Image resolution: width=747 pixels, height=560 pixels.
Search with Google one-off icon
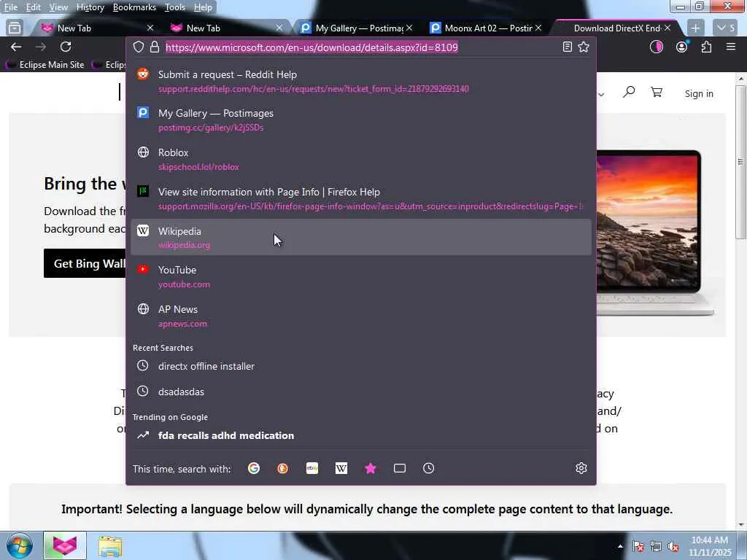pyautogui.click(x=254, y=469)
